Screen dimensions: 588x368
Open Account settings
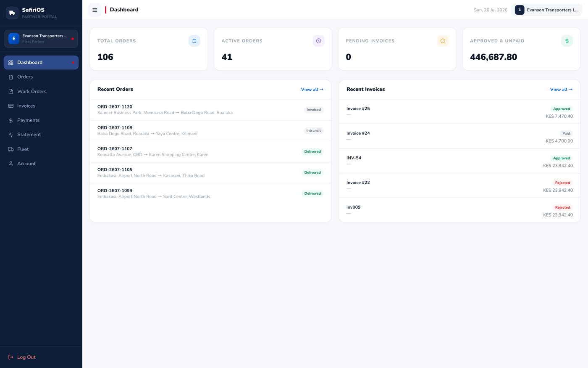click(x=41, y=164)
